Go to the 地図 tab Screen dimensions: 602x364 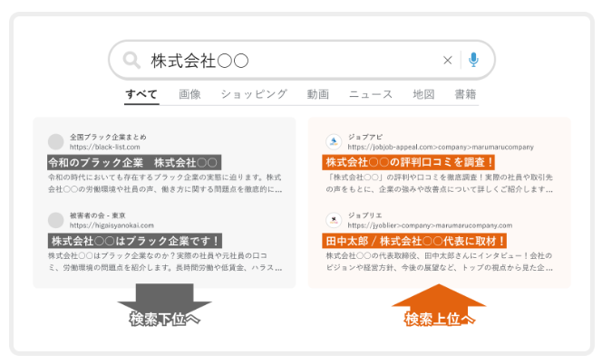(x=423, y=94)
